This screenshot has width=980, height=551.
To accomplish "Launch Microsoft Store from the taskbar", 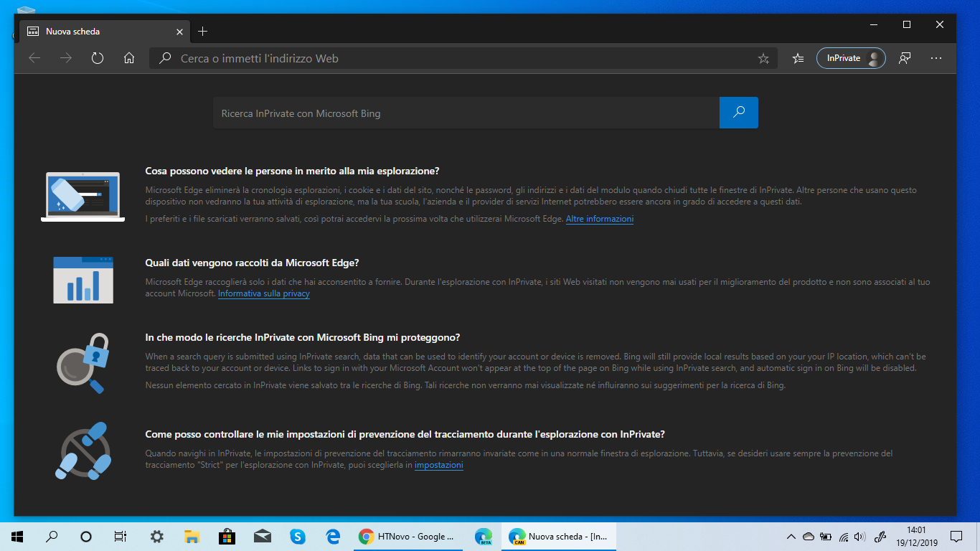I will click(x=227, y=536).
